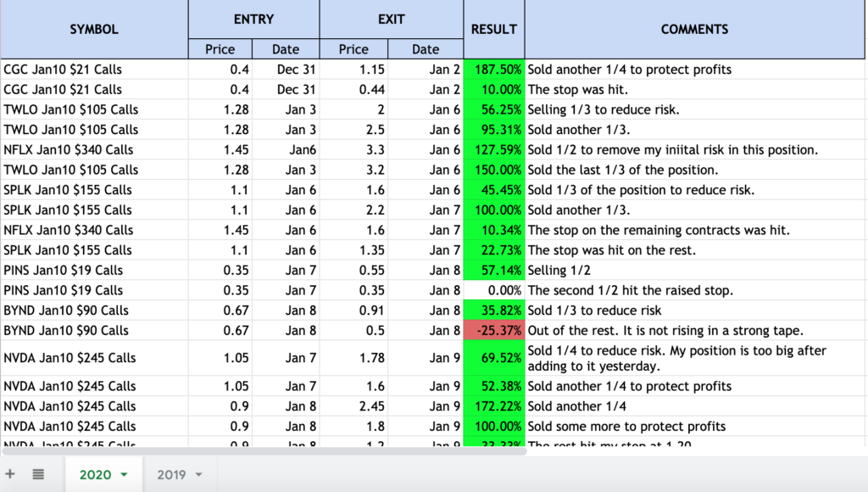Select the 127.59% result cell
Screen dimensions: 868x492
tap(494, 149)
